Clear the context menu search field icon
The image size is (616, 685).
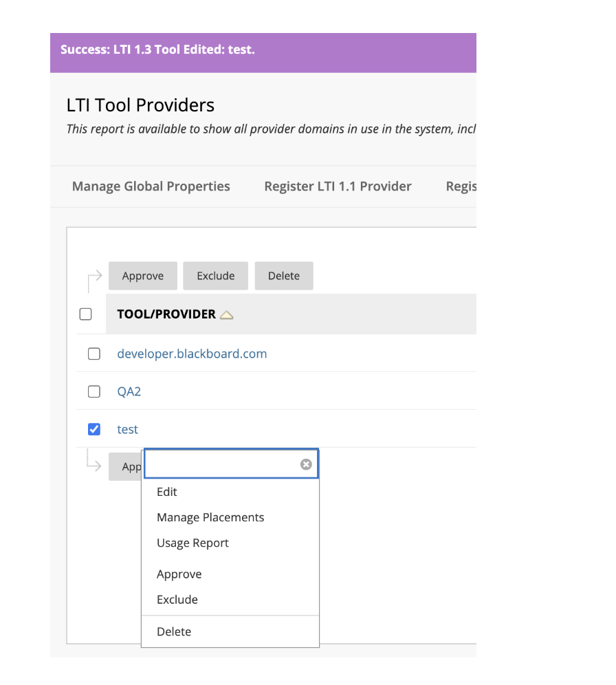pyautogui.click(x=306, y=464)
